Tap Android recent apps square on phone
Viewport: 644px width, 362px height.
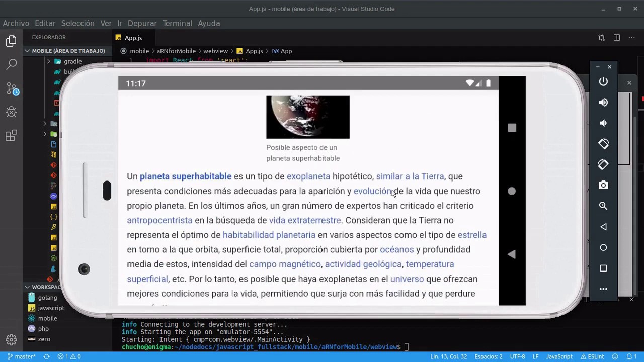[512, 128]
